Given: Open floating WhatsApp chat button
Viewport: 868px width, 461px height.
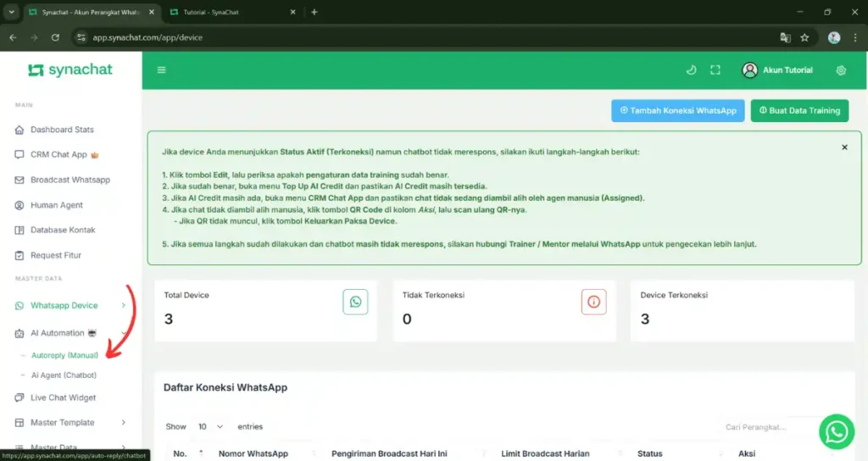Looking at the screenshot, I should (x=837, y=431).
